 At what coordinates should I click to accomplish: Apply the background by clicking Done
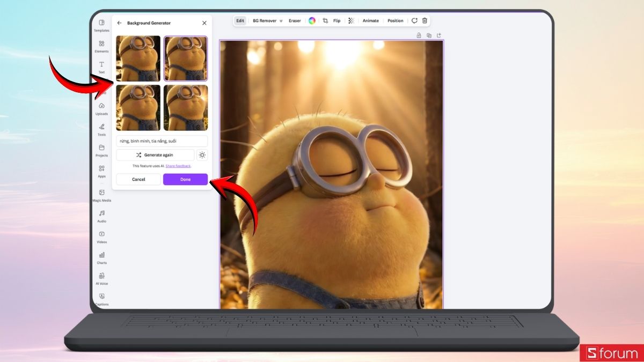(185, 179)
